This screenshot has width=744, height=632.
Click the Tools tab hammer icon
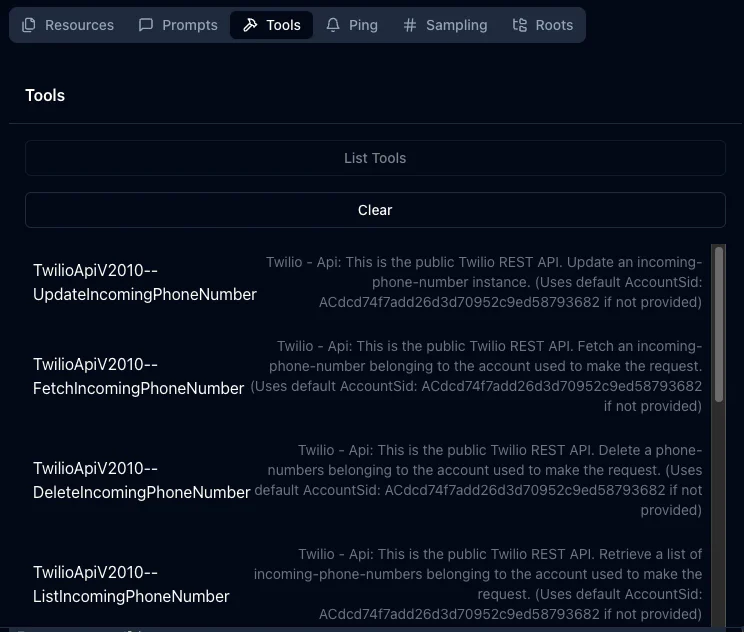tap(250, 25)
